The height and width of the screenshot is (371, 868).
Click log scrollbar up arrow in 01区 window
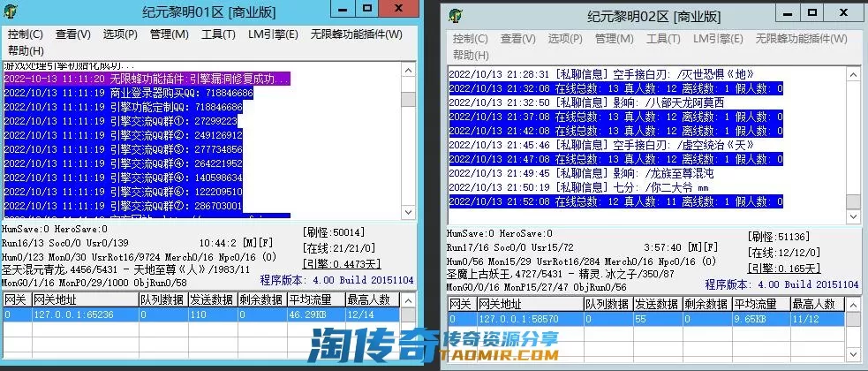coord(409,71)
